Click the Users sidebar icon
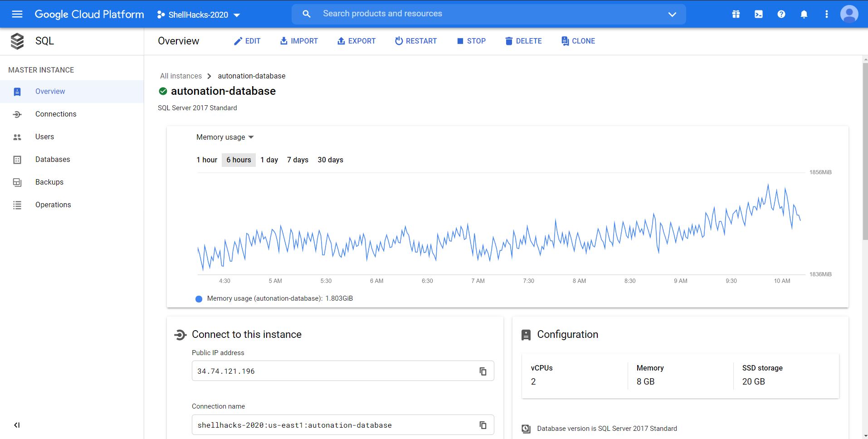 [x=17, y=137]
